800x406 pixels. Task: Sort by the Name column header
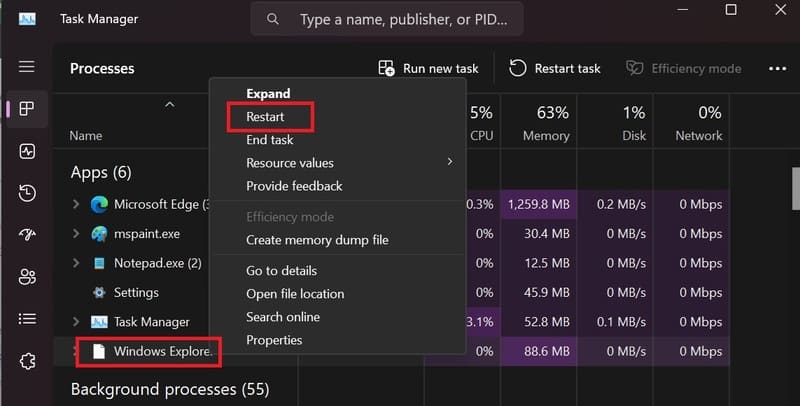pos(86,136)
